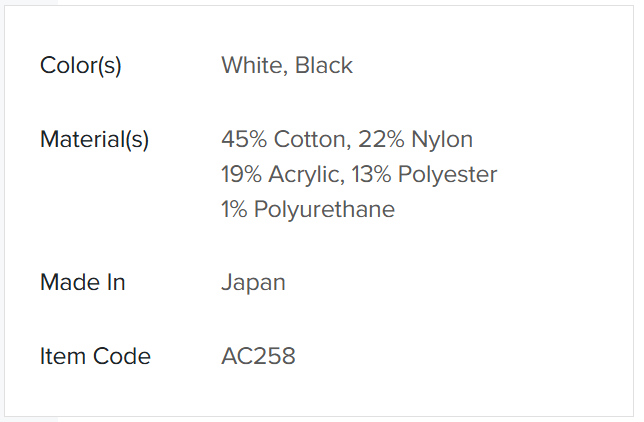
Task: Click the Material(s) label
Action: click(x=94, y=140)
